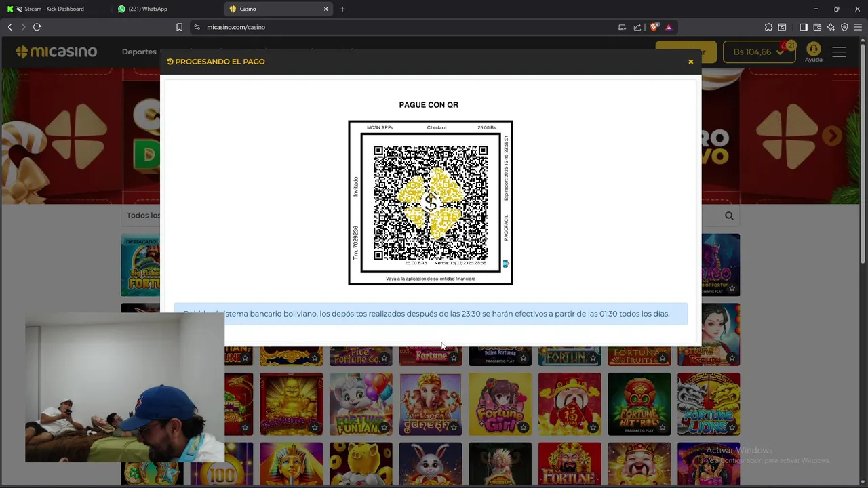
Task: Open golden Buddha Fortune game thumbnail
Action: (x=291, y=404)
